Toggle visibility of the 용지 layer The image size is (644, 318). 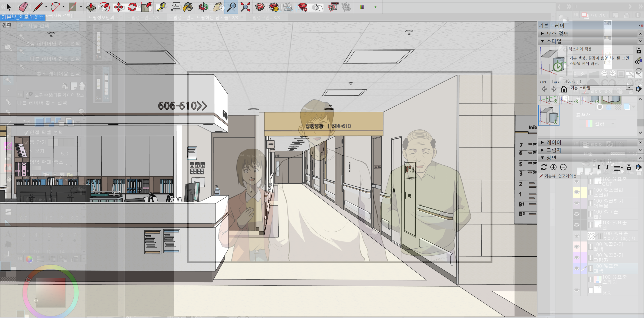[x=577, y=290]
